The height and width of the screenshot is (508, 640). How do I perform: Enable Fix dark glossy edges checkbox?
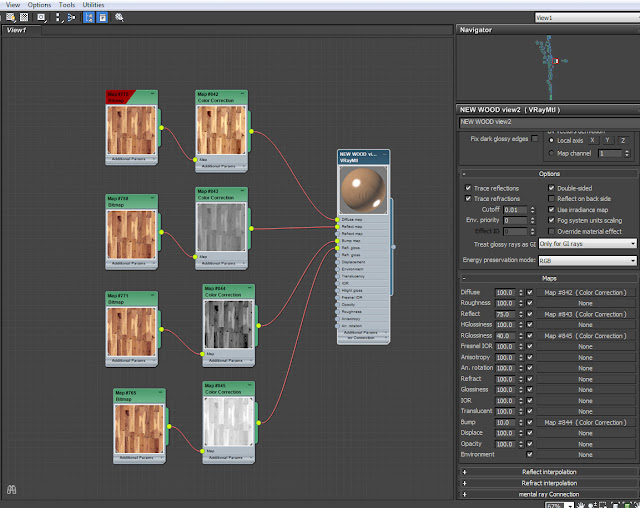pyautogui.click(x=535, y=139)
